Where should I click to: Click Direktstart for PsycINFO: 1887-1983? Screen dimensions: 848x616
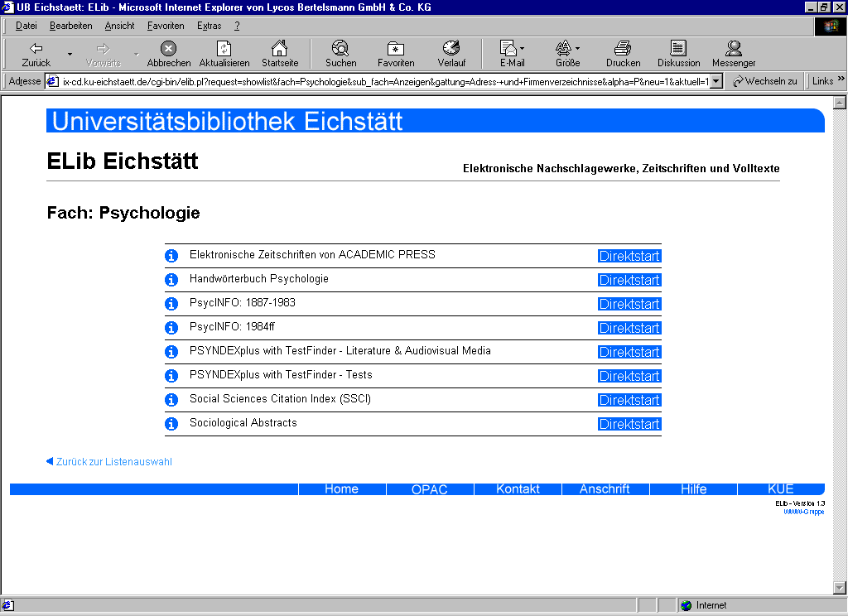629,304
